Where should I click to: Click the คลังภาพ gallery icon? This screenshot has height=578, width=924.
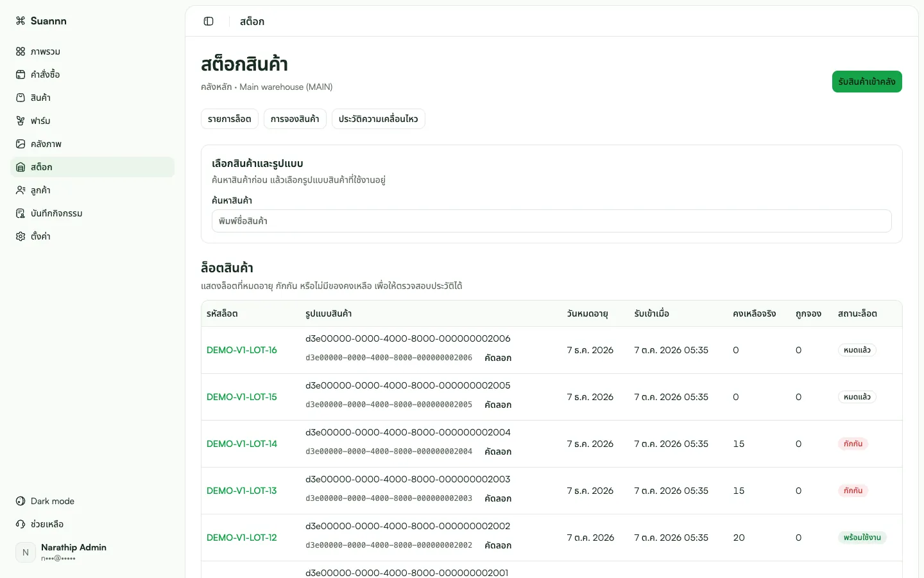point(21,144)
